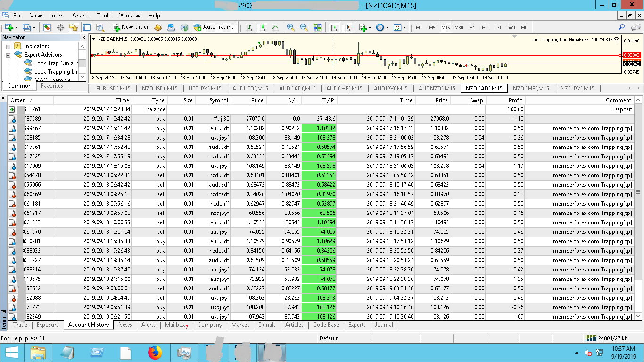This screenshot has height=362, width=644.
Task: Open the Insert menu
Action: [x=58, y=16]
